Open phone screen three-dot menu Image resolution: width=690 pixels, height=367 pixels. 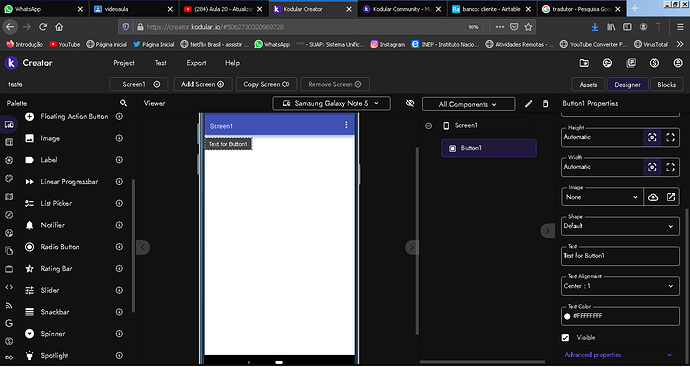pyautogui.click(x=346, y=125)
